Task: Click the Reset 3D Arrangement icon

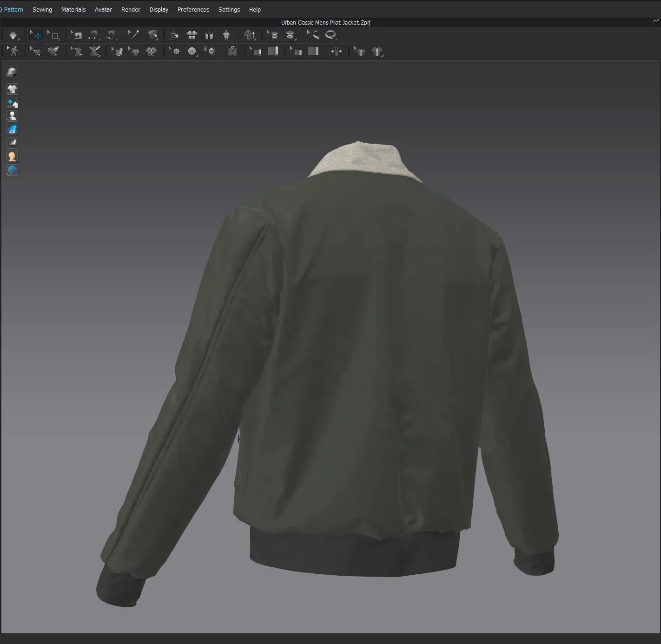Action: click(209, 35)
